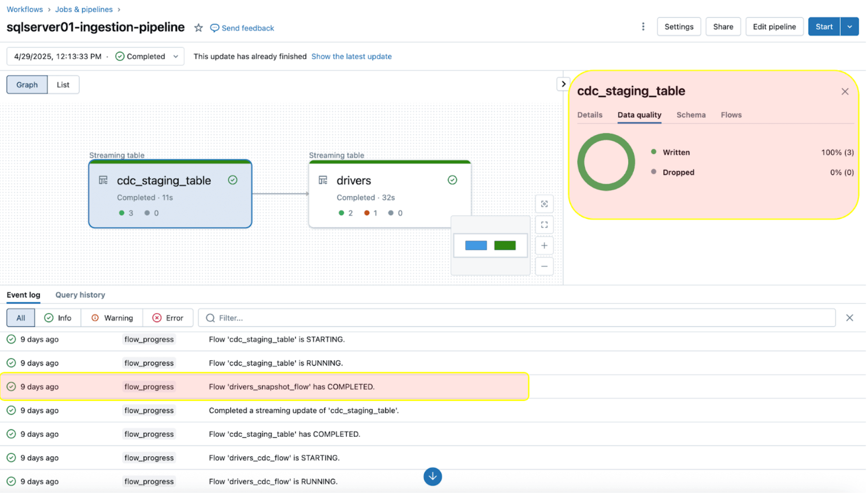Open the kebab more-options menu

pyautogui.click(x=643, y=27)
